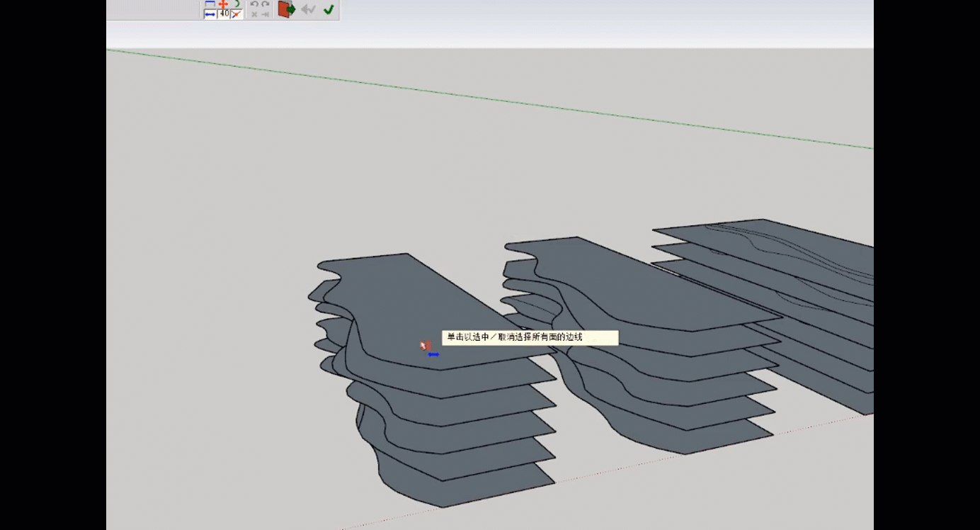Click the gray X clear icon

(x=254, y=14)
